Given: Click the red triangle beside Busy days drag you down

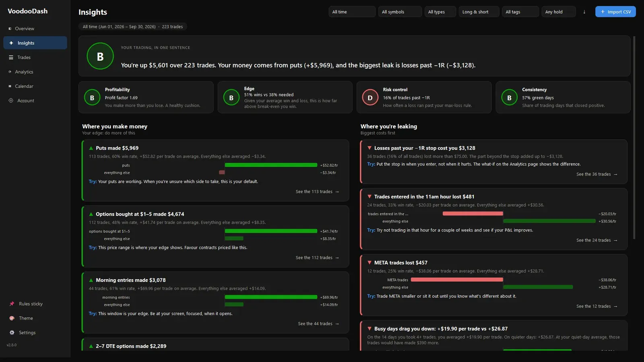Looking at the screenshot, I should [x=369, y=329].
